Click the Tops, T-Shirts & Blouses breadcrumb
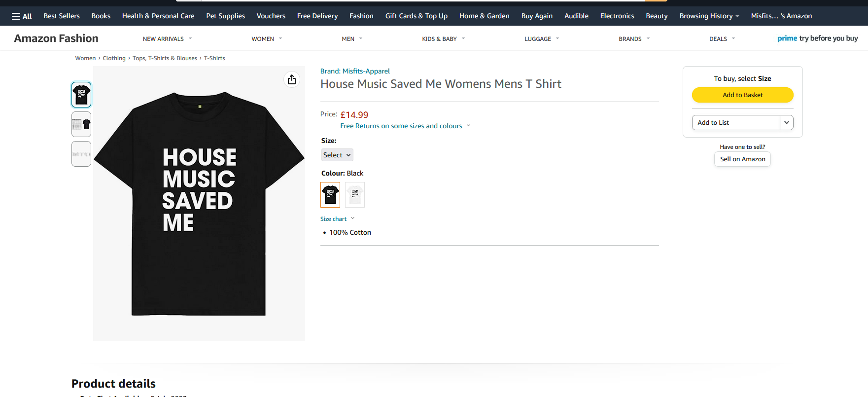This screenshot has height=397, width=868. pyautogui.click(x=165, y=58)
